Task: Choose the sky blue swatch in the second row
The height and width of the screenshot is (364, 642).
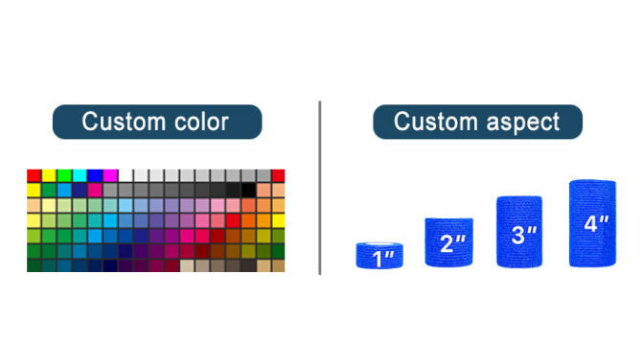Action: tap(64, 191)
